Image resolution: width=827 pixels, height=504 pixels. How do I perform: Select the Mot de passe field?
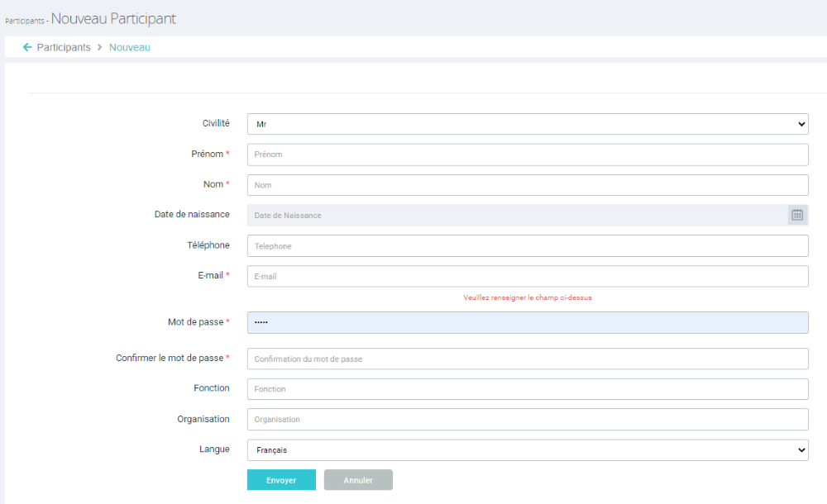528,323
